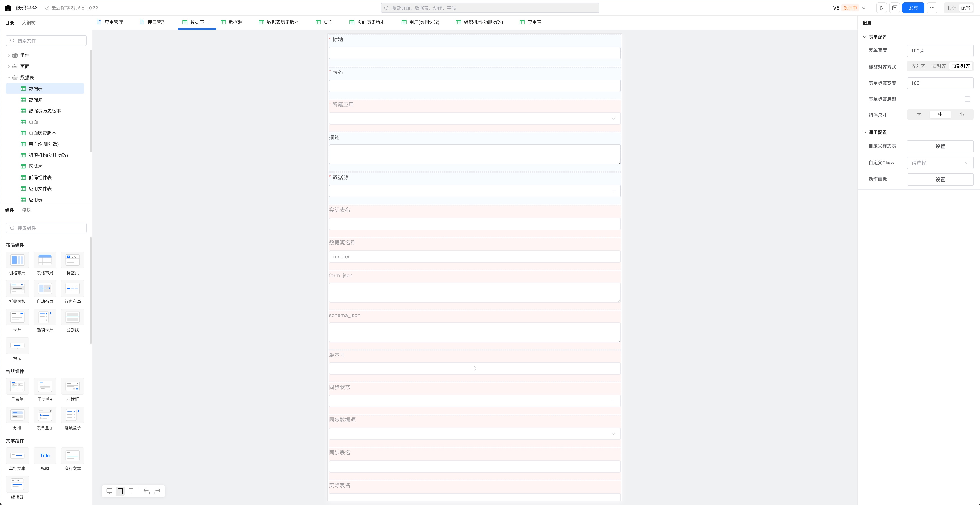Undo the last action
980x505 pixels.
click(146, 491)
